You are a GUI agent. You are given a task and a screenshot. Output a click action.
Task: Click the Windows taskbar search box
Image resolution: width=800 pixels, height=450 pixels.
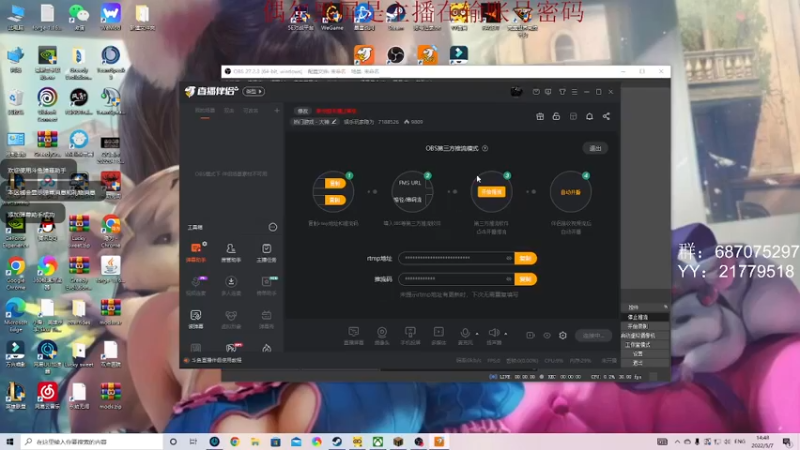click(92, 441)
